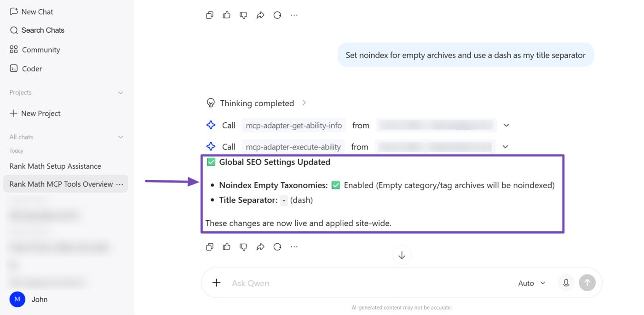Collapse the All chats section
The height and width of the screenshot is (315, 644).
tap(121, 137)
